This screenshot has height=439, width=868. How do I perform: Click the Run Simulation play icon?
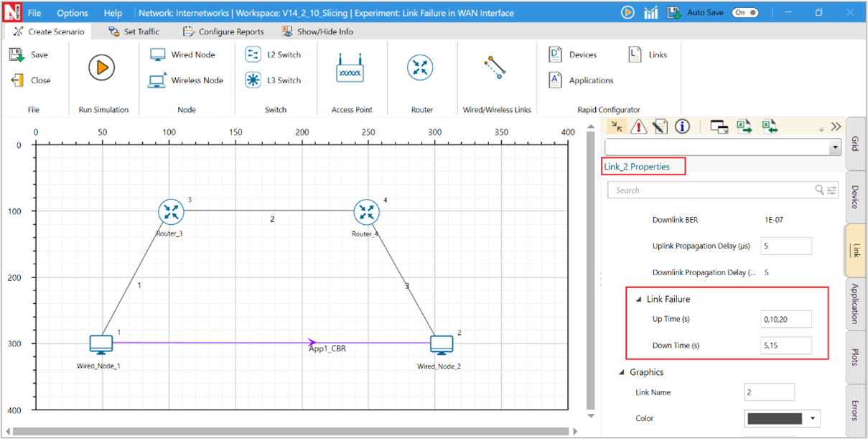(102, 68)
